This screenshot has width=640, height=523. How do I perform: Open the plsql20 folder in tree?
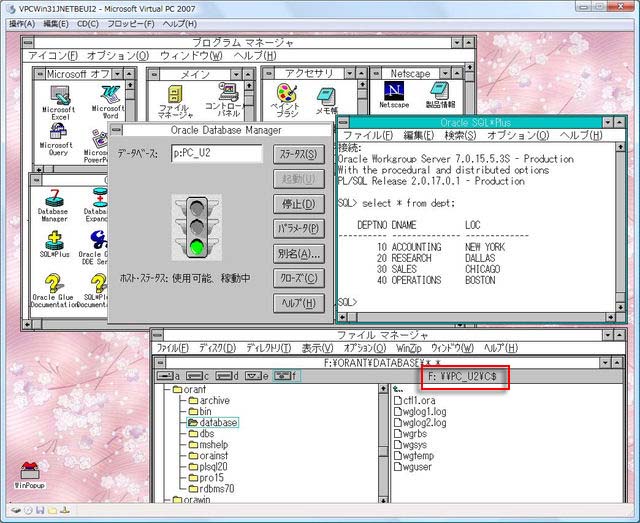point(208,467)
